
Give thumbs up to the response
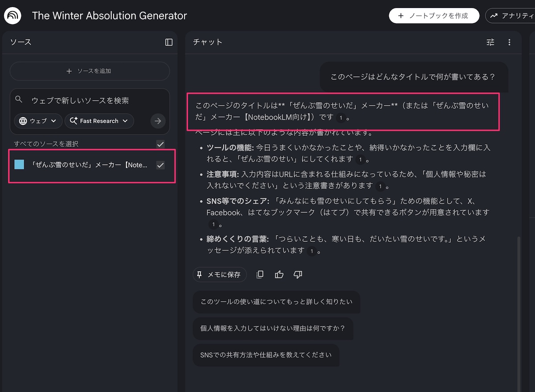279,274
